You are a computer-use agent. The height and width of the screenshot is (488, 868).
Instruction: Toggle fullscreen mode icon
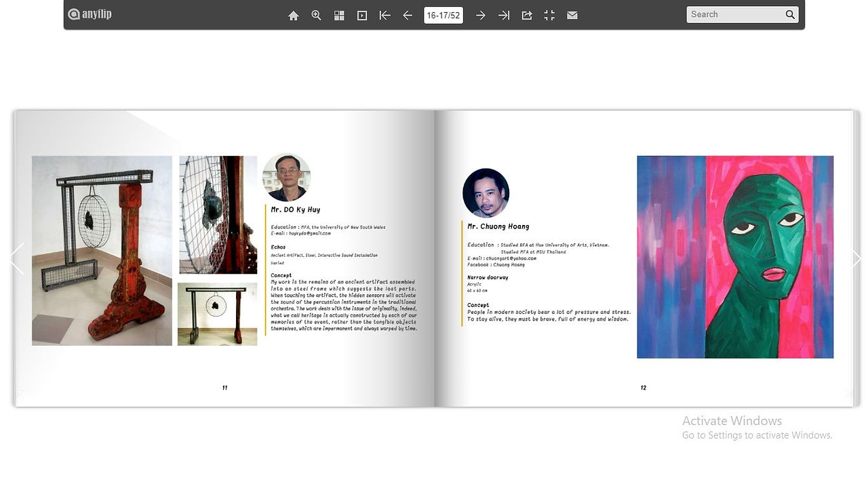(x=549, y=15)
